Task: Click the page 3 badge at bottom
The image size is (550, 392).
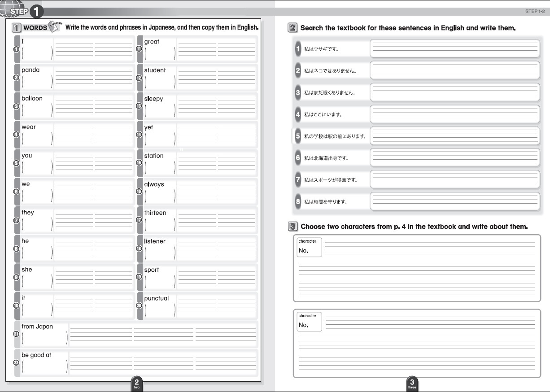Action: [412, 383]
